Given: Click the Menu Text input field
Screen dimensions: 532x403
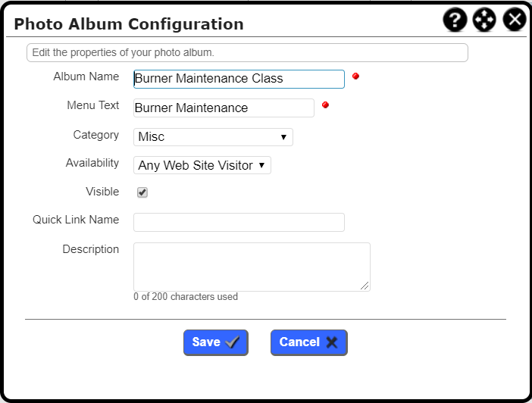Looking at the screenshot, I should coord(224,108).
